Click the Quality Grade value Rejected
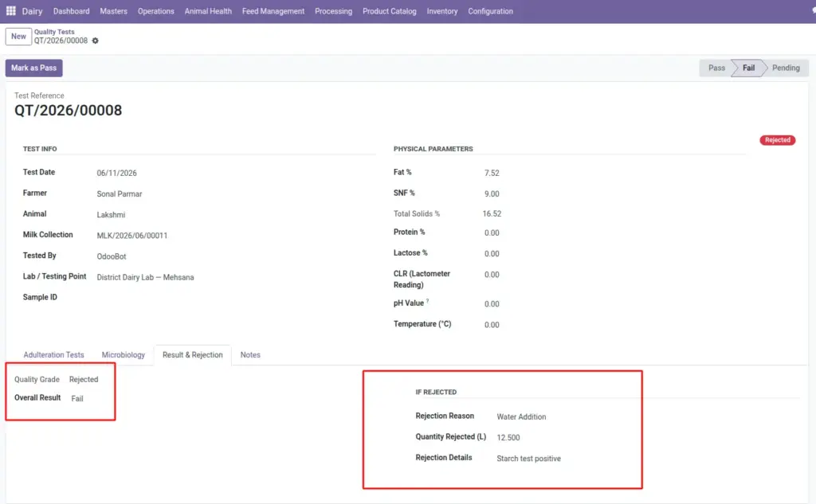Screen dimensions: 816x504 [84, 380]
